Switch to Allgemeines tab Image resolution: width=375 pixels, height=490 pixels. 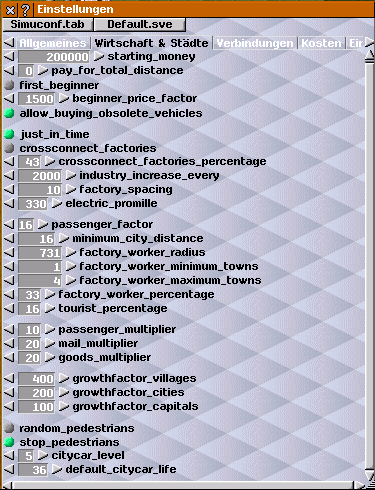53,43
